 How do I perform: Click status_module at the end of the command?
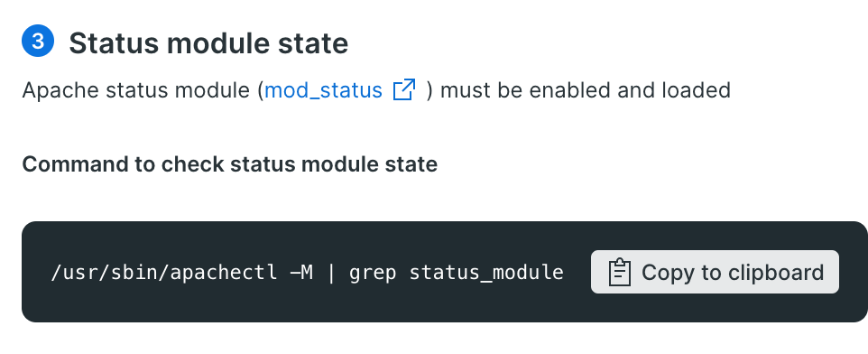486,273
